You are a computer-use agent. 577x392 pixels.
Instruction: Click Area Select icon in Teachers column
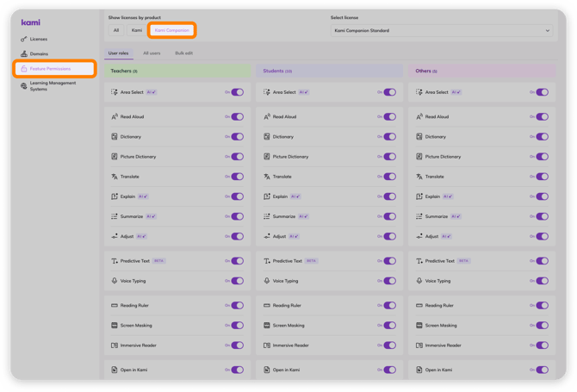click(x=115, y=92)
